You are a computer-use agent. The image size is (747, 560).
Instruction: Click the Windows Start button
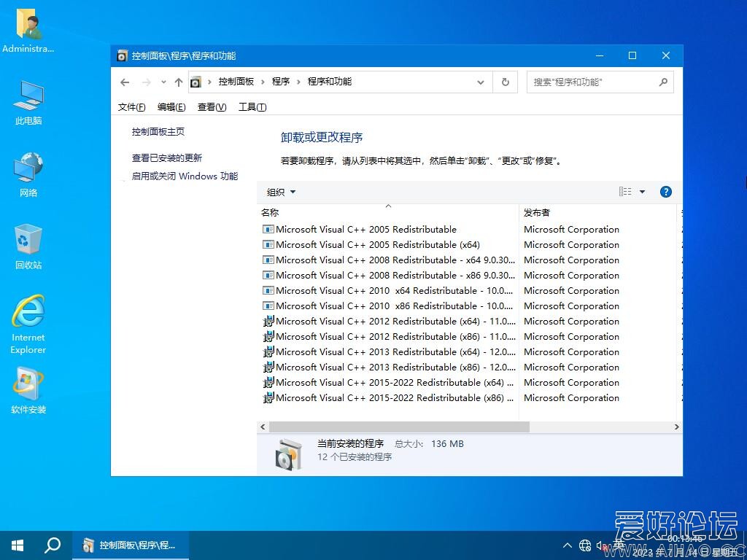18,545
